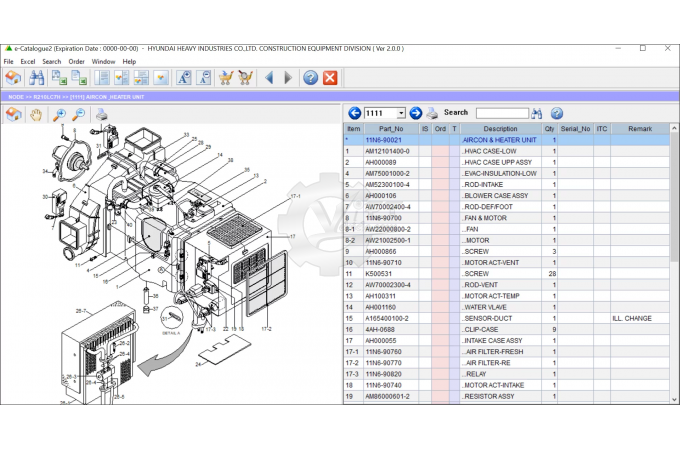Go to previous section with blue left arrow

click(x=354, y=113)
